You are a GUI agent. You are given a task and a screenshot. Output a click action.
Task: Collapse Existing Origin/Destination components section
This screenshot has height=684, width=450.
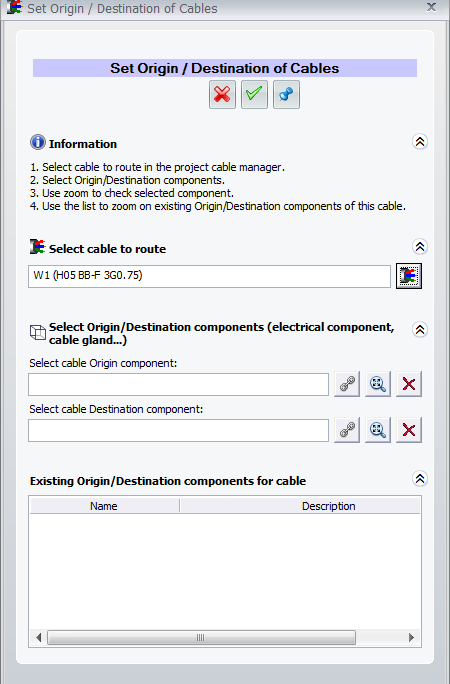point(419,479)
